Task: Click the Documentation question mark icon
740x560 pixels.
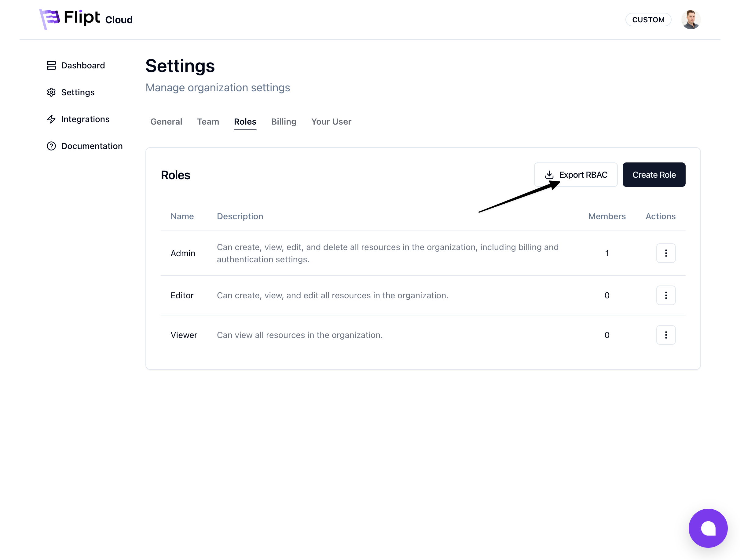Action: pos(51,146)
